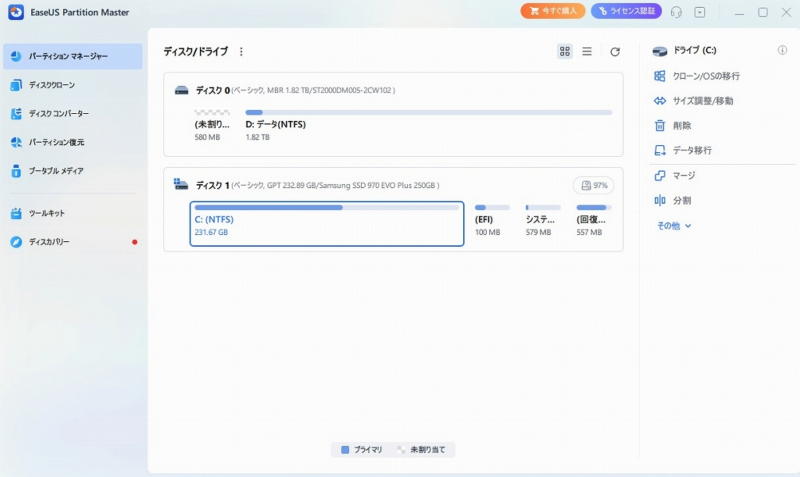Click the 今すぐ購入 buy button
The image size is (800, 477).
click(x=553, y=12)
